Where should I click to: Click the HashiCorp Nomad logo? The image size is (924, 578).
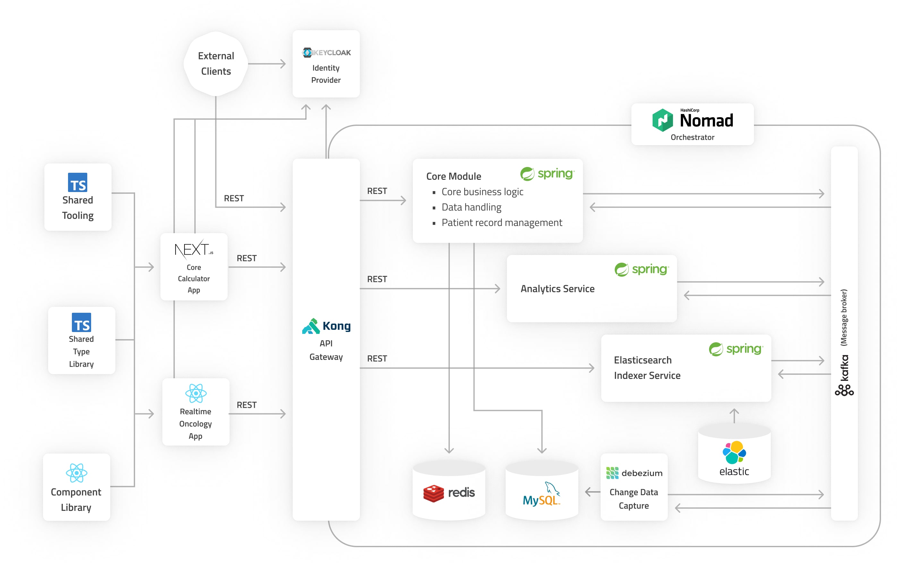coord(693,120)
